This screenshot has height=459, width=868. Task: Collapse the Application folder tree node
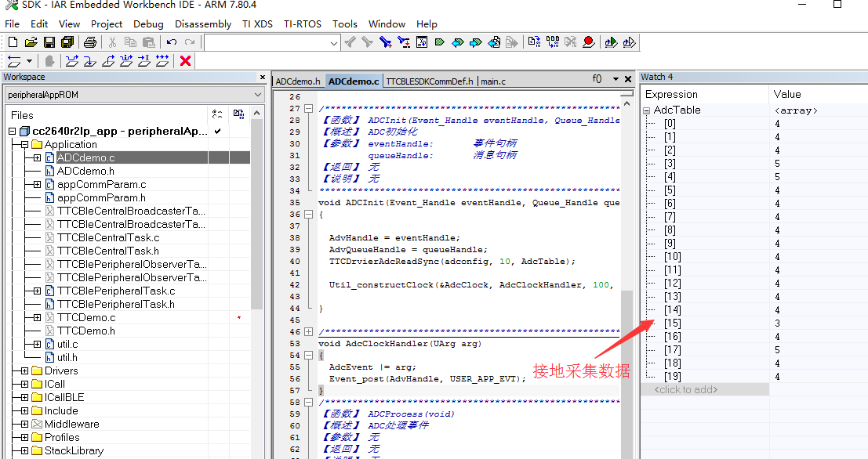(24, 144)
